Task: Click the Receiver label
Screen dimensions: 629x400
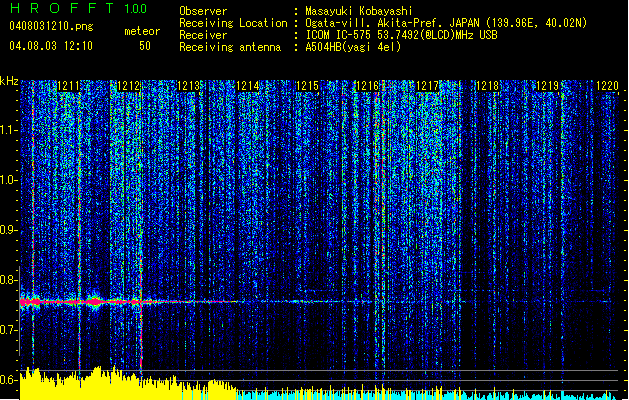Action: click(203, 35)
